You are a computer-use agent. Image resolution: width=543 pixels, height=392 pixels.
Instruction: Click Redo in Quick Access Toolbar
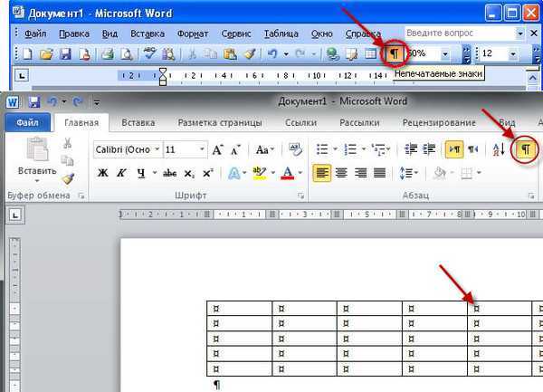78,101
